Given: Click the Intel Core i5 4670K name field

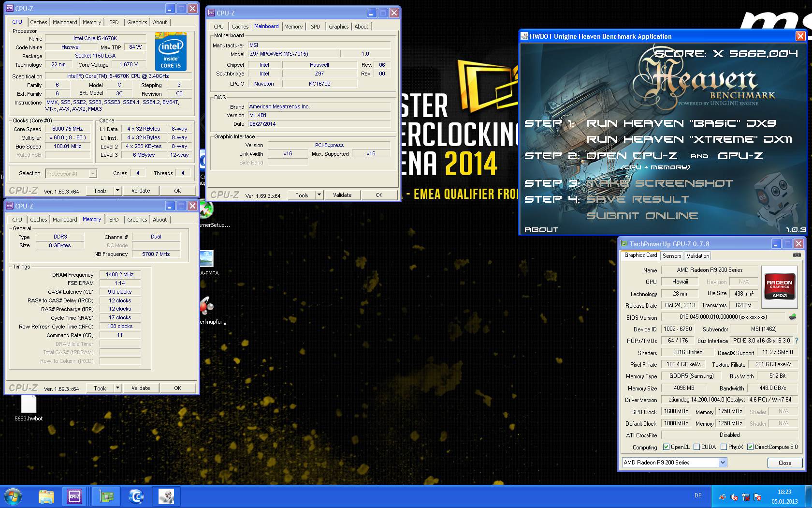Looking at the screenshot, I should point(95,38).
